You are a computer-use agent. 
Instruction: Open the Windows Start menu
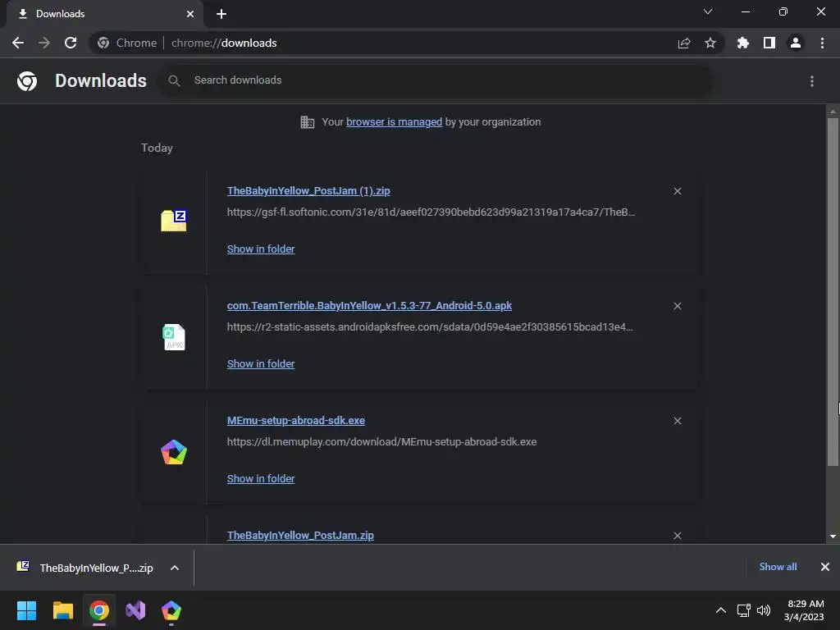tap(26, 610)
